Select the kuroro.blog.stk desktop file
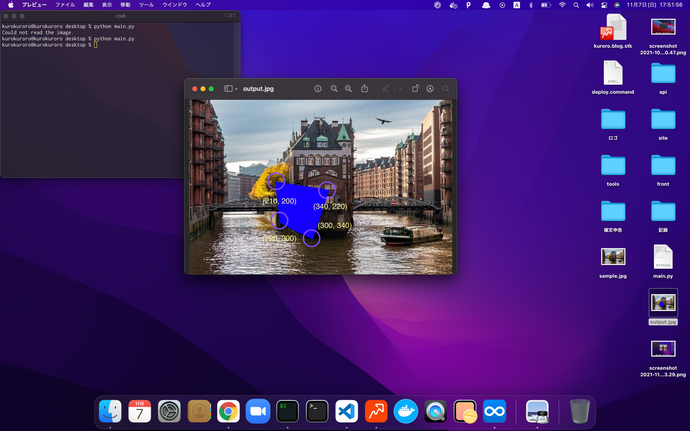The width and height of the screenshot is (690, 431). tap(613, 27)
